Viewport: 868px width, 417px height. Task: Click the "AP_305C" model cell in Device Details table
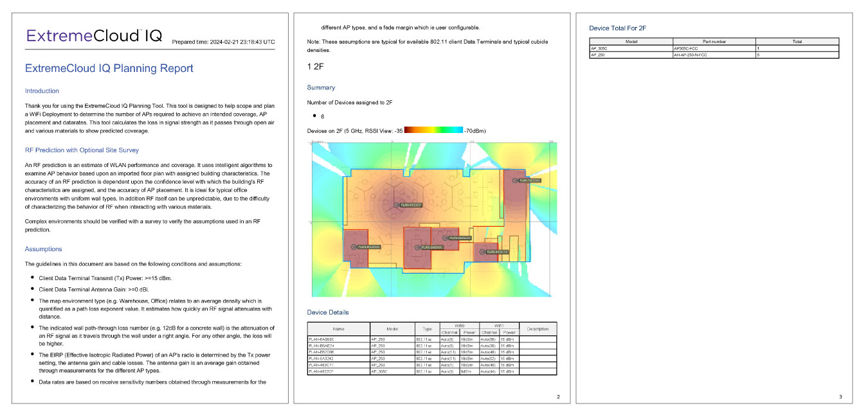tap(393, 371)
